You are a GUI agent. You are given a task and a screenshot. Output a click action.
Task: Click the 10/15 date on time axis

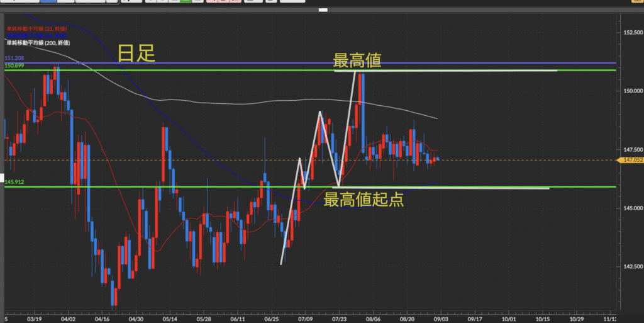(x=543, y=319)
